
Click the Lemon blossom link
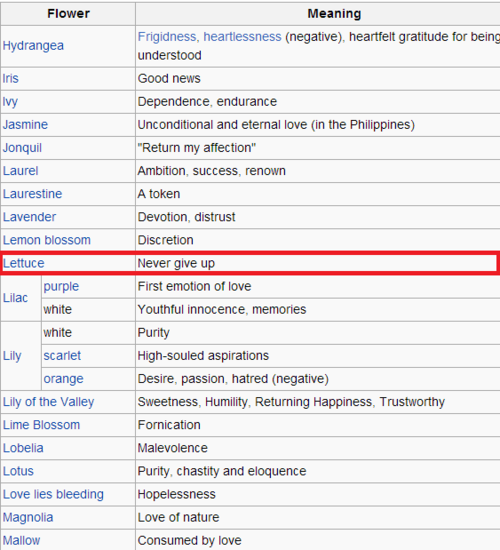[x=47, y=240]
